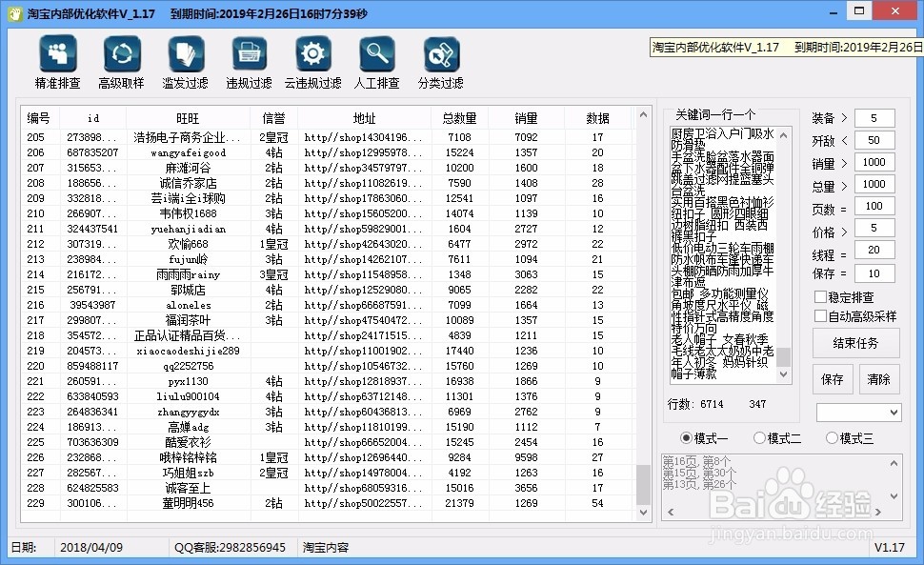Sort by the 地址 column header
924x565 pixels.
[364, 118]
